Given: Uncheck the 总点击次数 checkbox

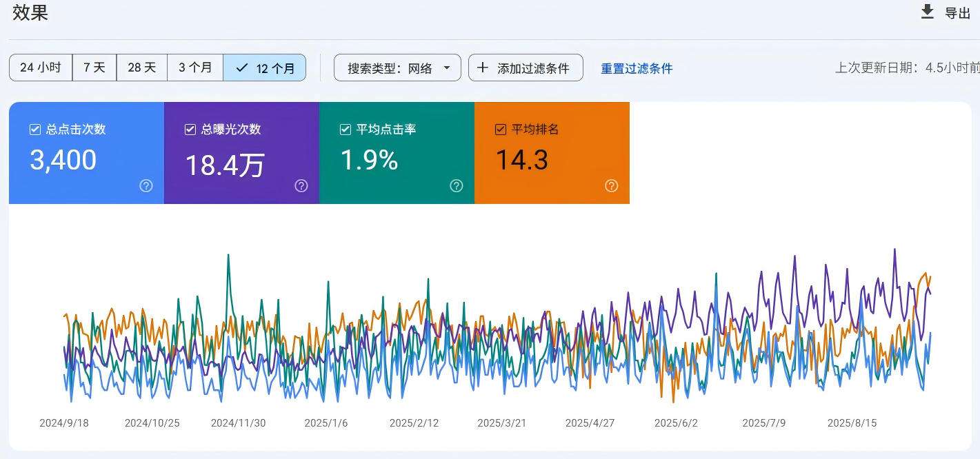Looking at the screenshot, I should 35,130.
